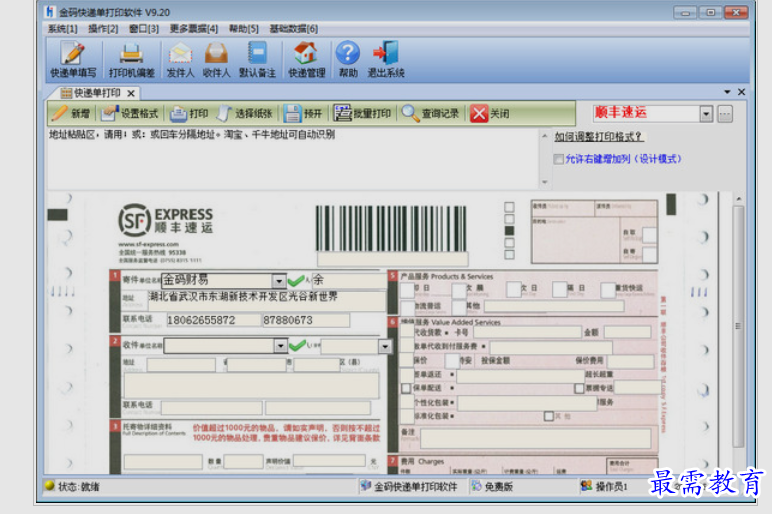Click the 保价费用 field
Screen dimensions: 772x514
pos(630,361)
